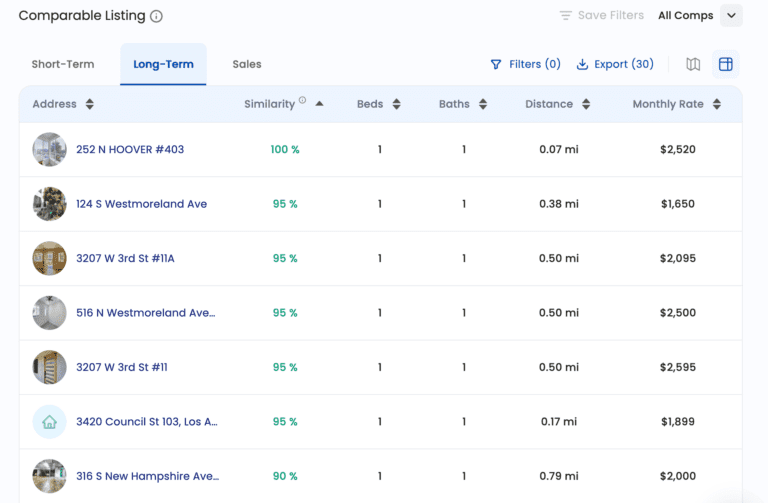Switch to the Sales tab

tap(247, 64)
